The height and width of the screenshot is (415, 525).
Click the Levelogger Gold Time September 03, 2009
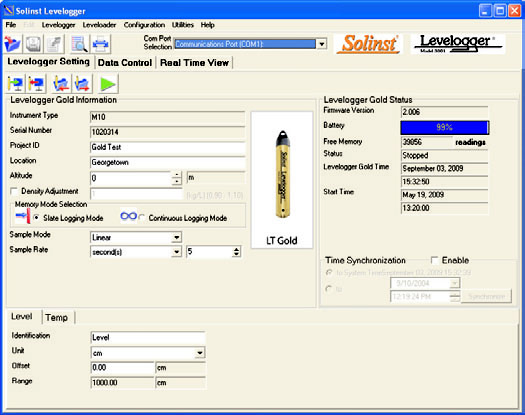coord(444,168)
